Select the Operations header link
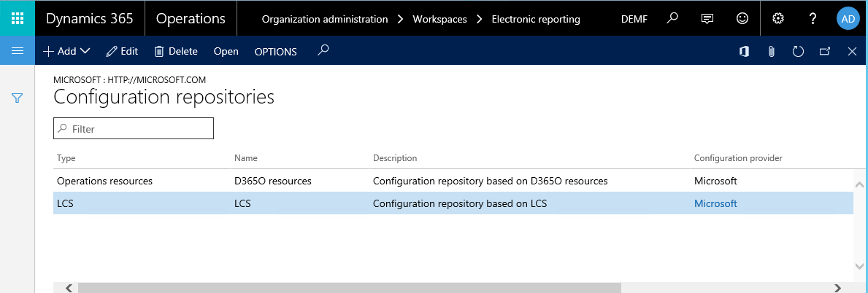 (191, 18)
